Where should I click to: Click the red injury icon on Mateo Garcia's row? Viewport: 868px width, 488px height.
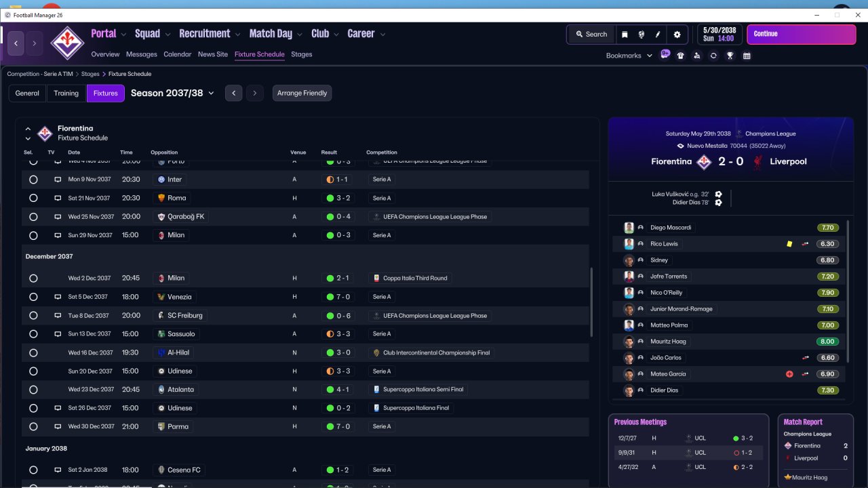pyautogui.click(x=789, y=374)
